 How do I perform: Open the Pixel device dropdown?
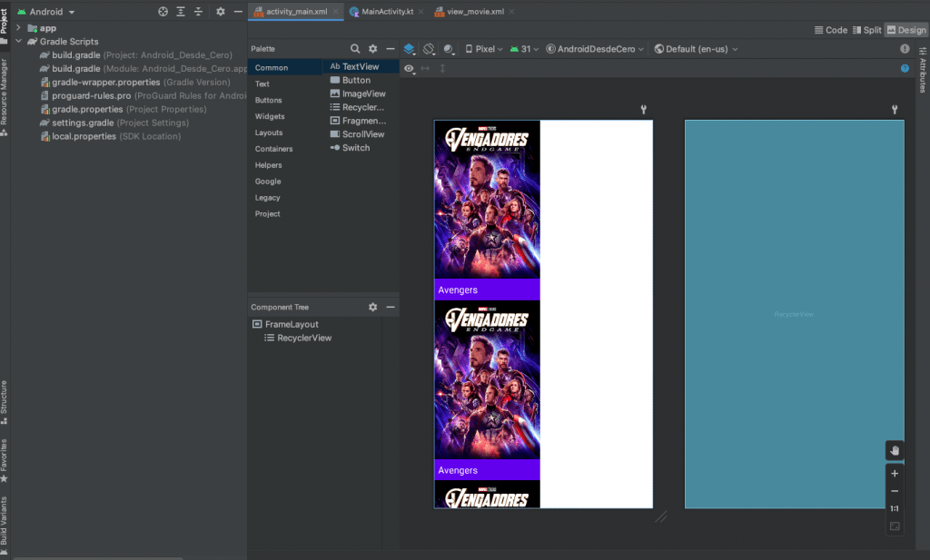(x=484, y=49)
